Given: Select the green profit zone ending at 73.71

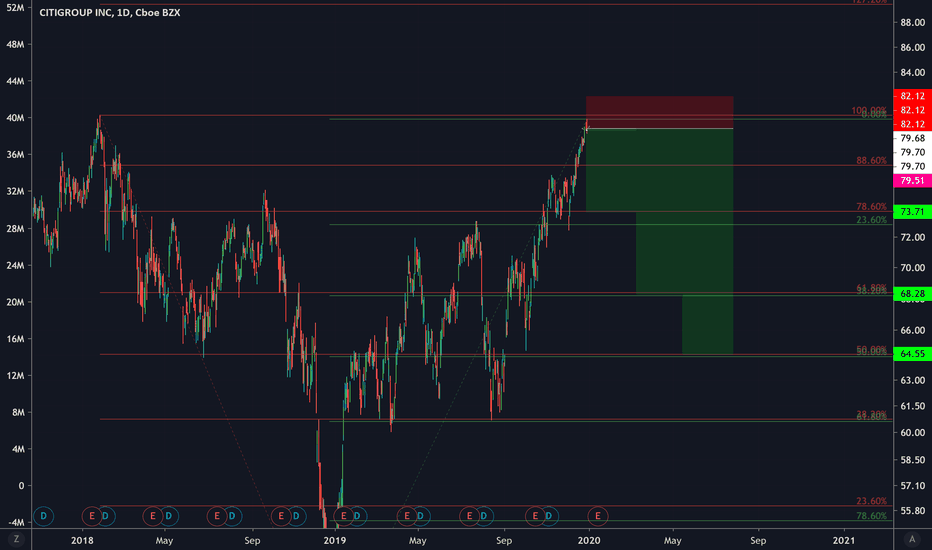Looking at the screenshot, I should [659, 170].
